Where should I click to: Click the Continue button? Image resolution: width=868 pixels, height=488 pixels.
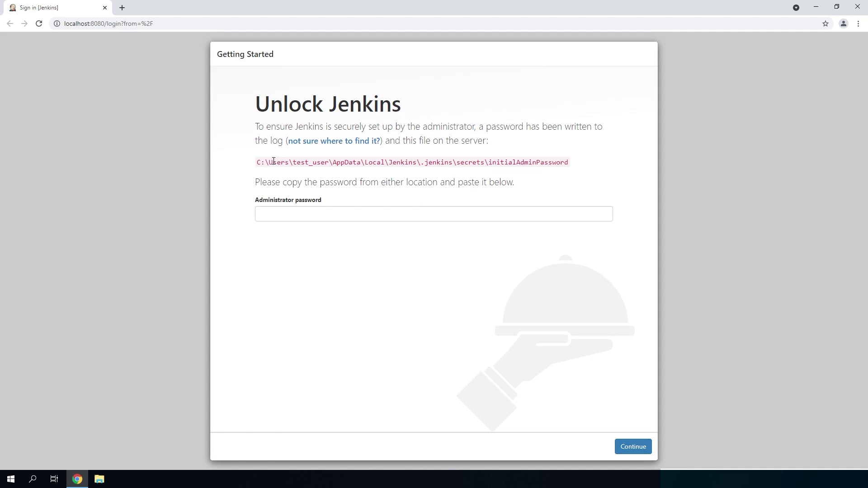coord(632,446)
